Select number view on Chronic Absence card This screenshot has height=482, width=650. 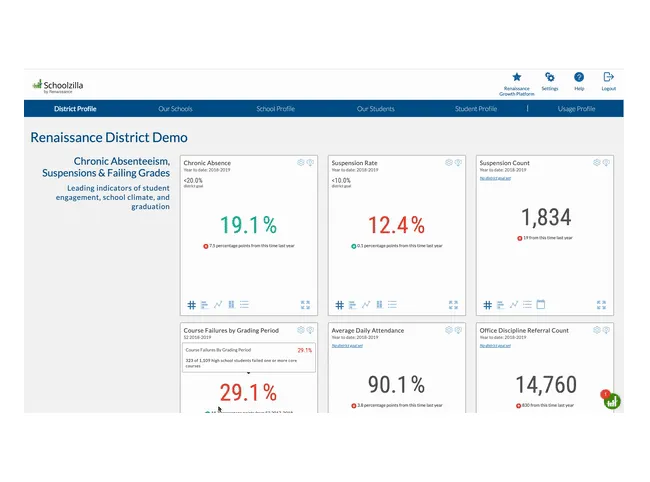click(x=192, y=305)
